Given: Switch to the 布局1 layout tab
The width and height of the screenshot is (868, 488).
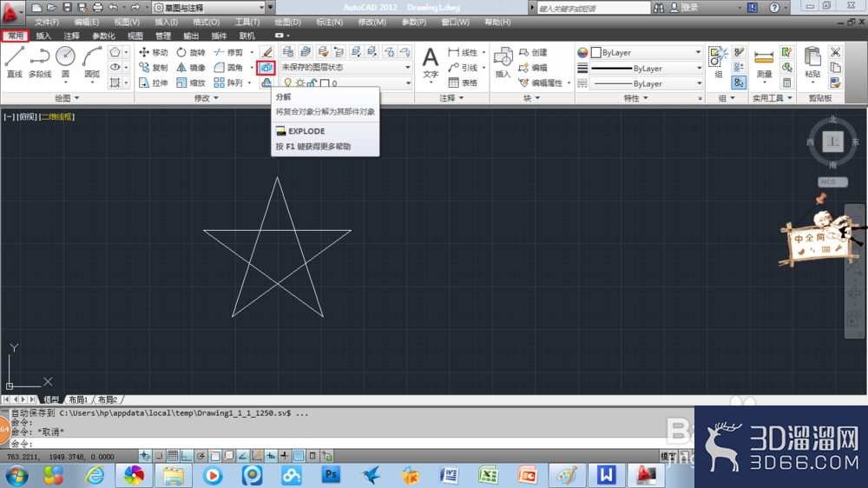Looking at the screenshot, I should (78, 399).
